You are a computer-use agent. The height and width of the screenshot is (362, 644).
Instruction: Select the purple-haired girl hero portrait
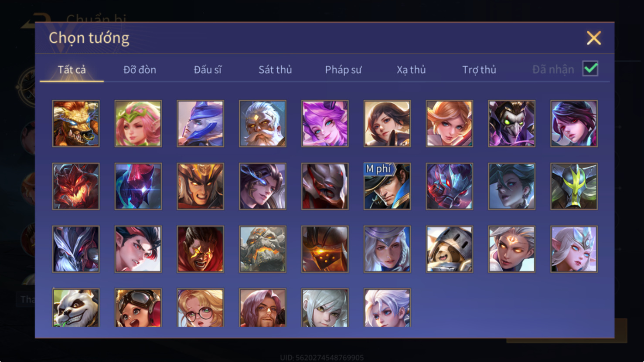[x=325, y=124]
